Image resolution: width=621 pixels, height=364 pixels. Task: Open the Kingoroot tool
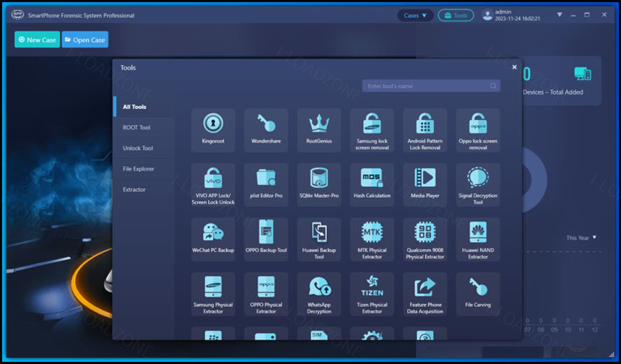[213, 130]
